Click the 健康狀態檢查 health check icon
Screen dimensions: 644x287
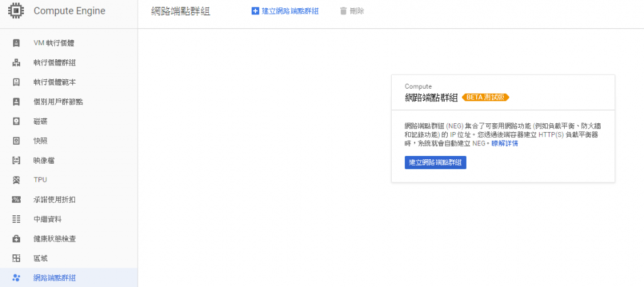coord(16,239)
